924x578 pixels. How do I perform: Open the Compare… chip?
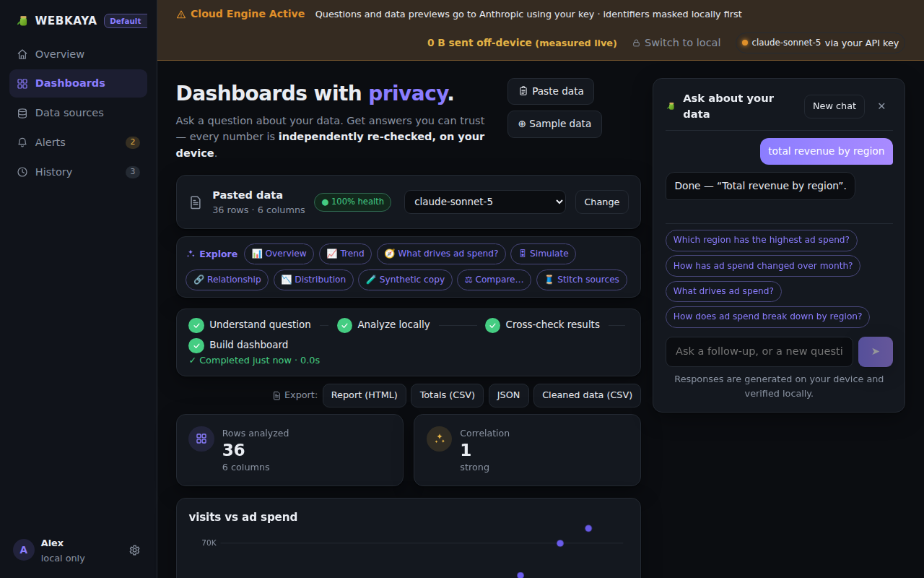pyautogui.click(x=494, y=280)
